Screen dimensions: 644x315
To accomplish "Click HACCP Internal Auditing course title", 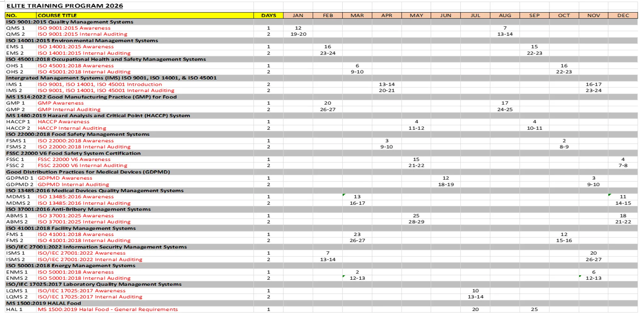I will 72,128.
